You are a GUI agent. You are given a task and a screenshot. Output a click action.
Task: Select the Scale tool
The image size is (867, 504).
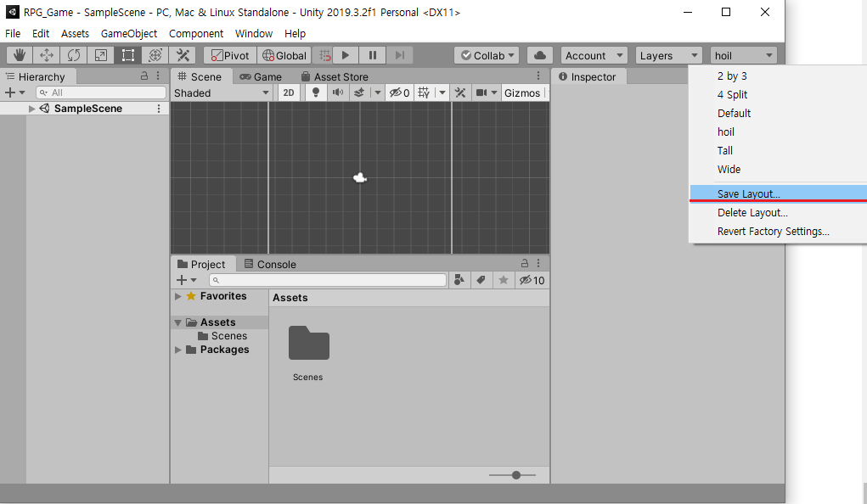click(x=101, y=55)
